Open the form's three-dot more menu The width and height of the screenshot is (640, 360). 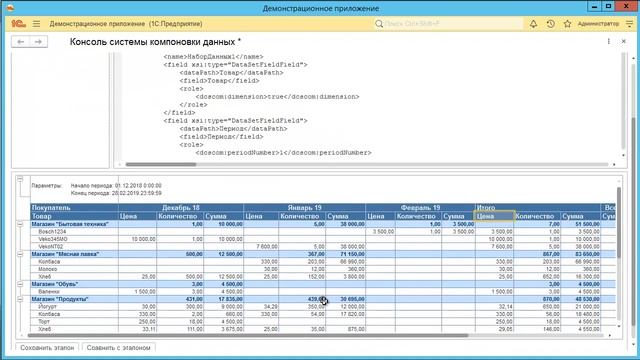(609, 42)
